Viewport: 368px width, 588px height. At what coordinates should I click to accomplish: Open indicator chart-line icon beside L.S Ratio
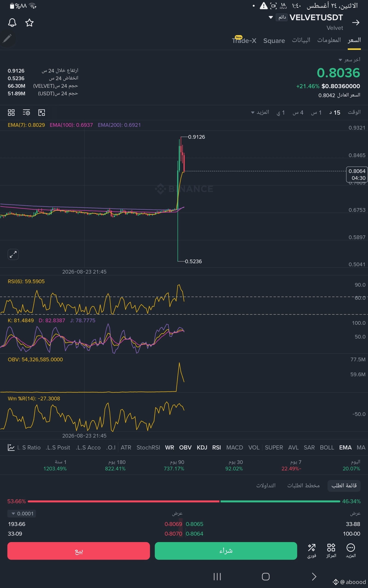pos(11,447)
